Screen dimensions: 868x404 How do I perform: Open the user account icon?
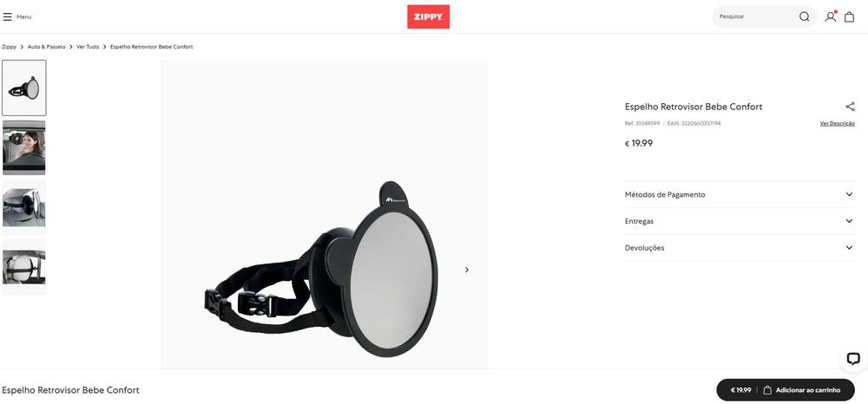pos(830,16)
